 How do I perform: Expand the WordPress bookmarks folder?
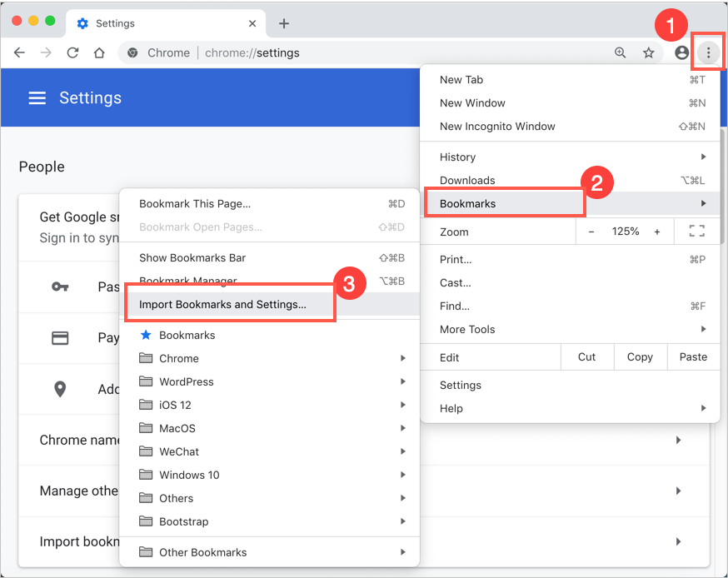tap(186, 381)
